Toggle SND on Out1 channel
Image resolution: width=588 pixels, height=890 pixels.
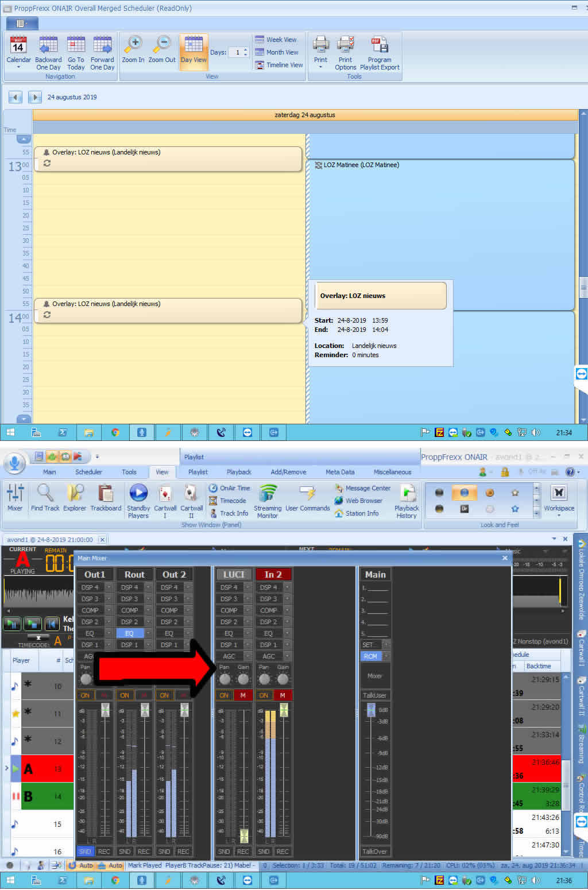click(x=85, y=852)
